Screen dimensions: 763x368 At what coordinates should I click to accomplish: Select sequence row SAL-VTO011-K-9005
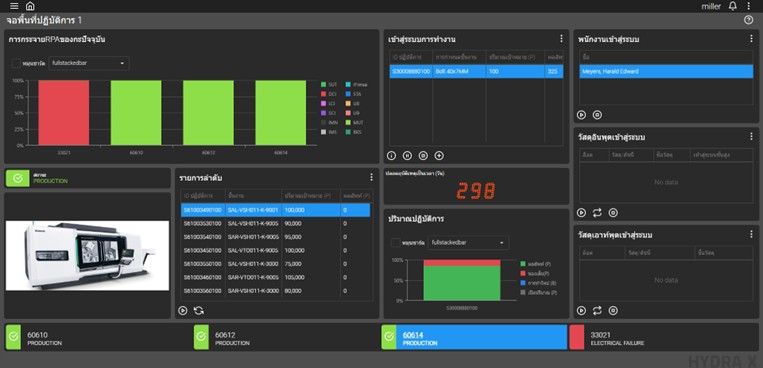click(275, 250)
